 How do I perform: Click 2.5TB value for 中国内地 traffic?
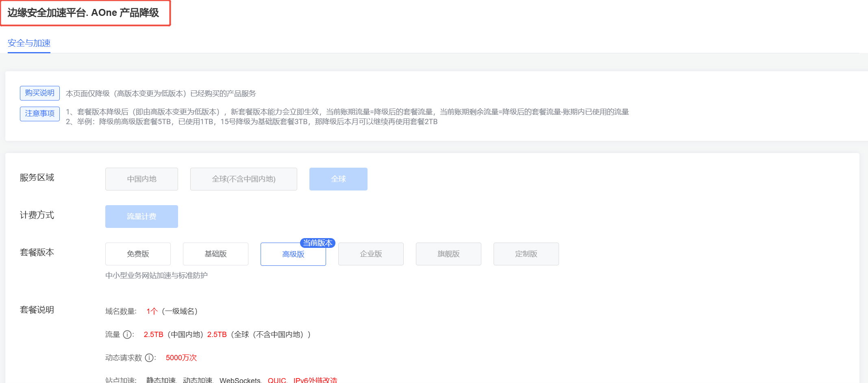[x=153, y=335]
